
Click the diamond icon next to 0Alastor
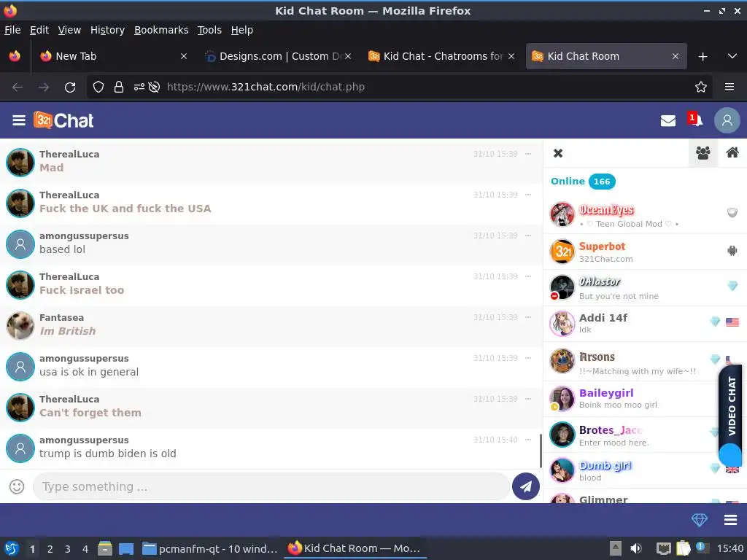coord(732,286)
